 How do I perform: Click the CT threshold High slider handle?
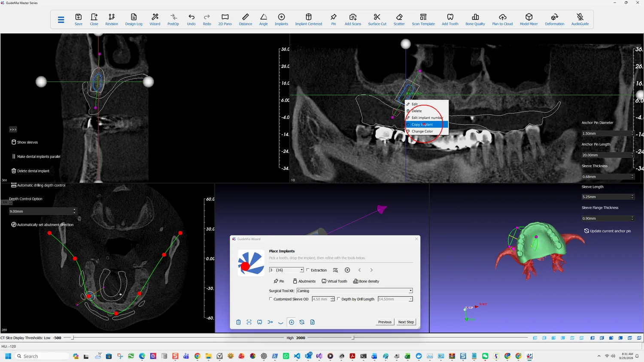[x=353, y=338]
